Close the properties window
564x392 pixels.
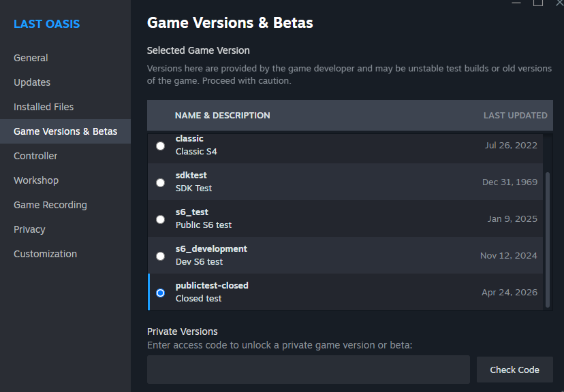(x=559, y=3)
